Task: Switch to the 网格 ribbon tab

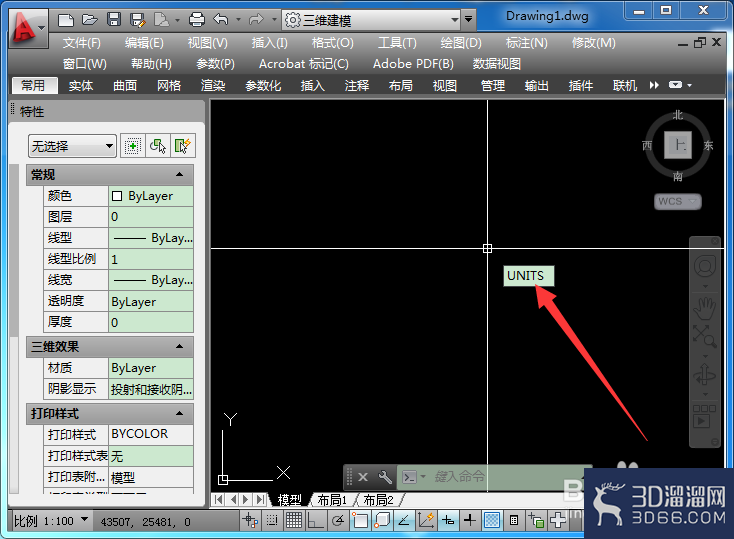Action: click(x=169, y=86)
